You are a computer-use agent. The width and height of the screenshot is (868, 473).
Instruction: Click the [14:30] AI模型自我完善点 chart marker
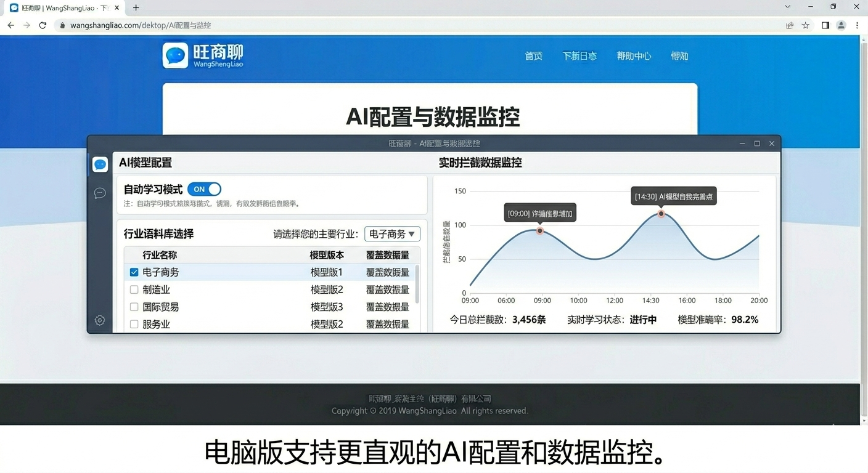(x=661, y=214)
